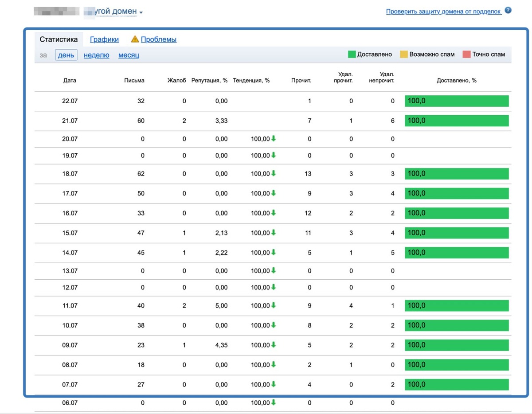Click the date cell 22.07
Screen dimensions: 532x414
(70, 101)
